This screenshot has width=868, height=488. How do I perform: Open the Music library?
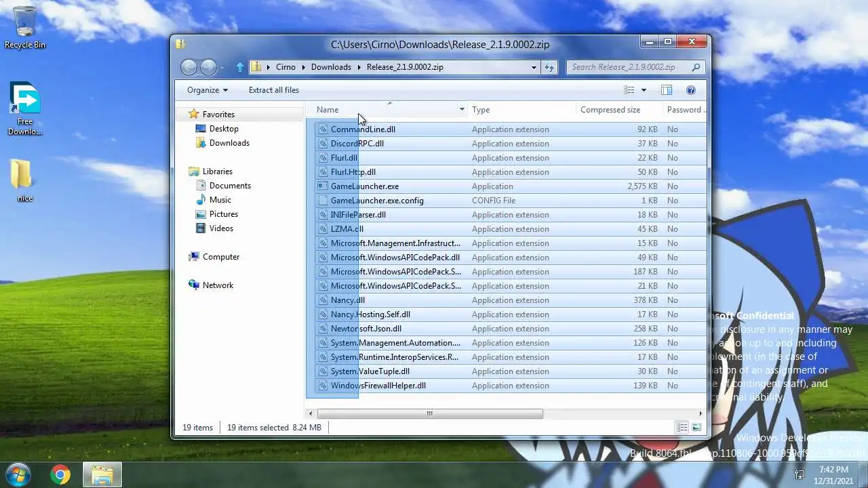tap(220, 200)
